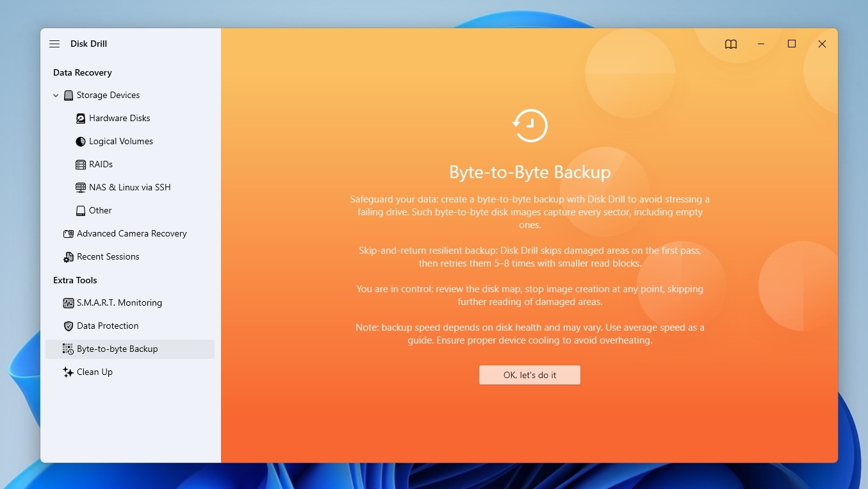Select Storage Devices in the sidebar

pos(108,95)
